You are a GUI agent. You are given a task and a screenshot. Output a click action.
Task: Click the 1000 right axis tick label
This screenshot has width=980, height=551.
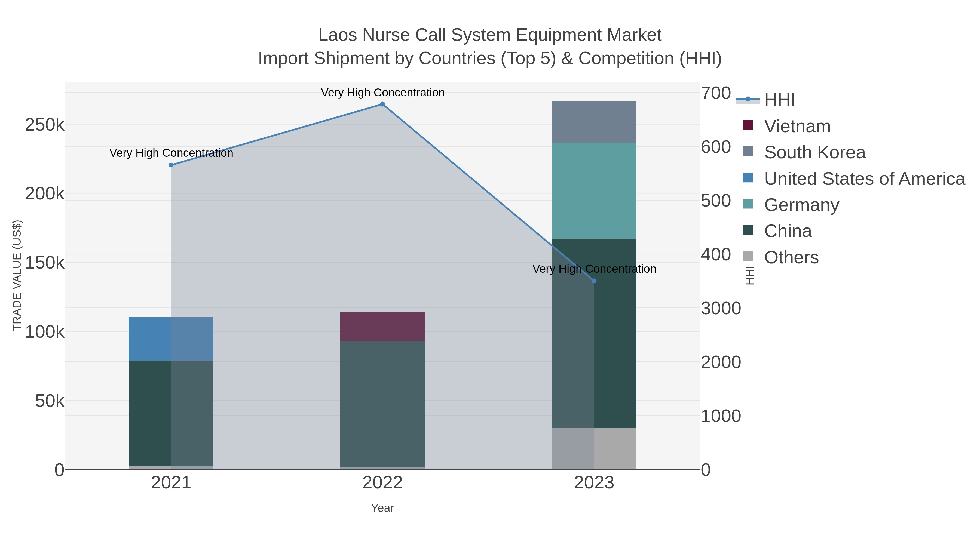(x=721, y=416)
